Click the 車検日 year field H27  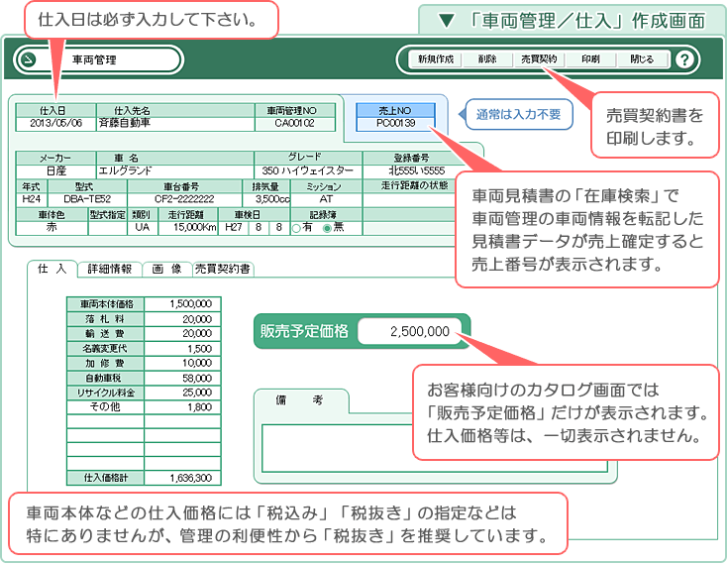[x=234, y=228]
